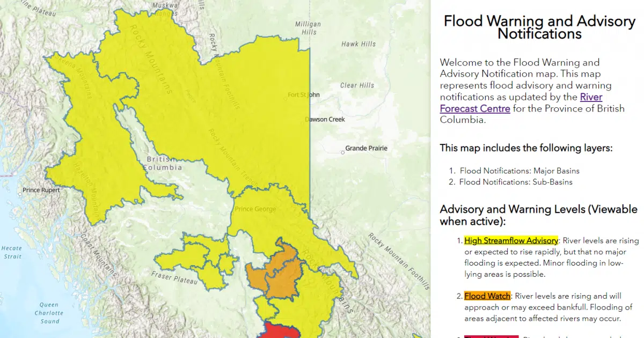The image size is (644, 338).
Task: Click the High Streamflow Advisory highlighted link
Action: (x=511, y=240)
